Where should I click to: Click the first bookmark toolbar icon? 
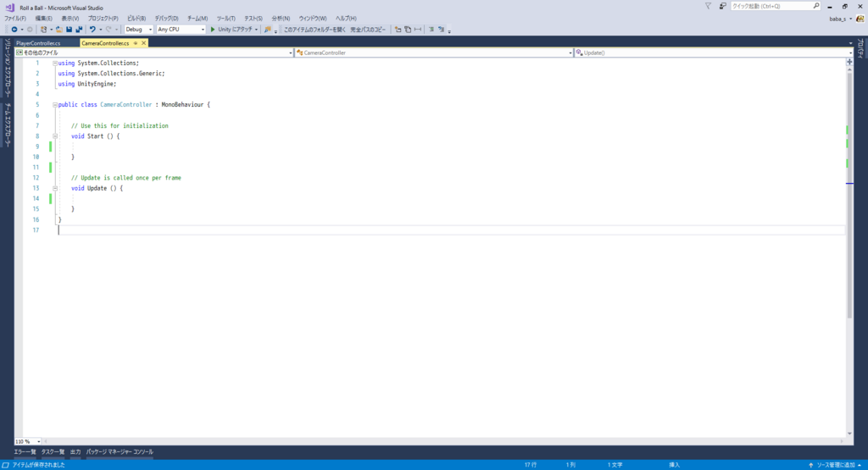click(398, 30)
